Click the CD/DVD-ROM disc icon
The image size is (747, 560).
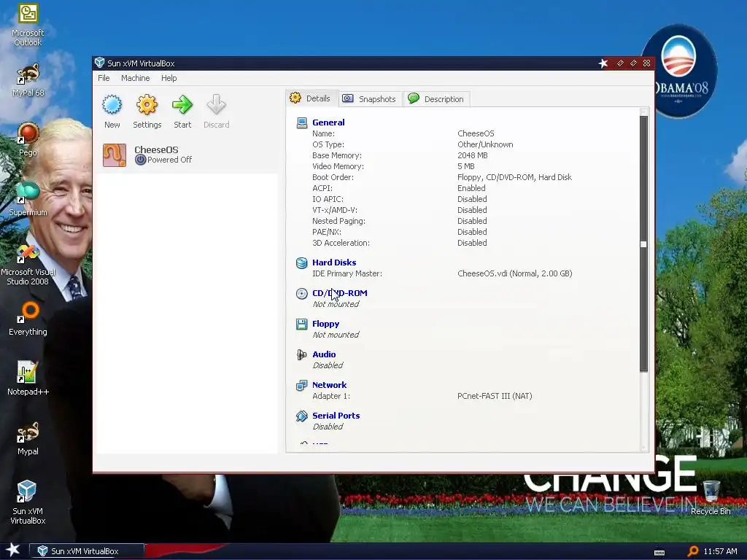pyautogui.click(x=301, y=293)
